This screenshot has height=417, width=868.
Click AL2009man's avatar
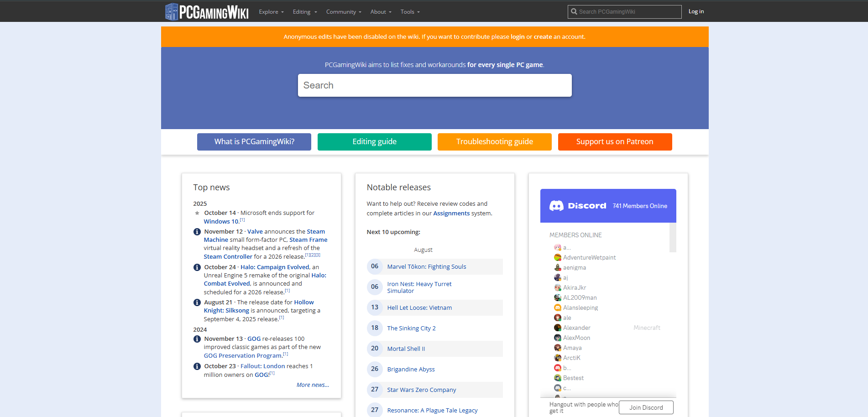pyautogui.click(x=558, y=298)
